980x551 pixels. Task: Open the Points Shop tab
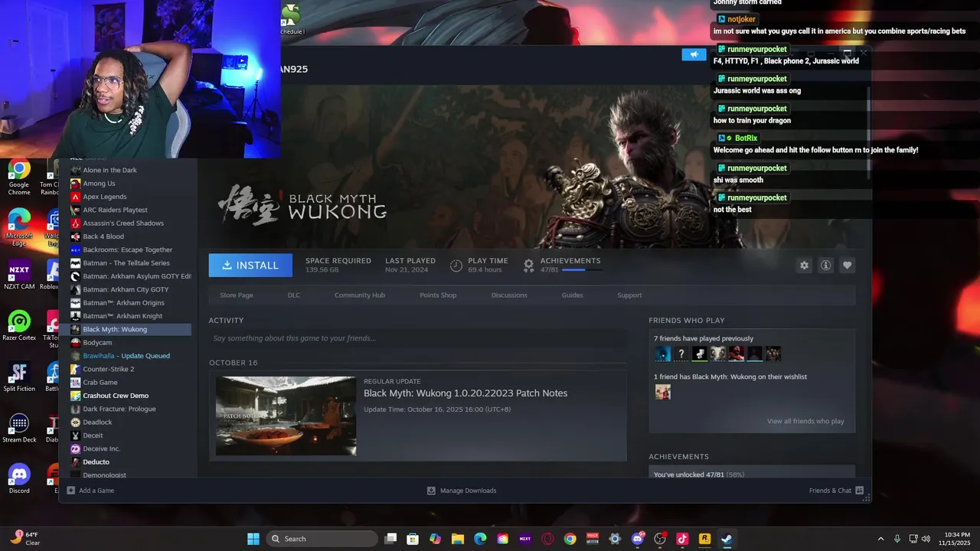[x=438, y=295]
